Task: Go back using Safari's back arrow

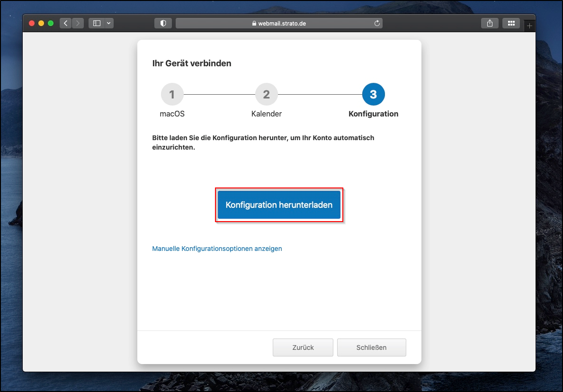Action: [65, 23]
